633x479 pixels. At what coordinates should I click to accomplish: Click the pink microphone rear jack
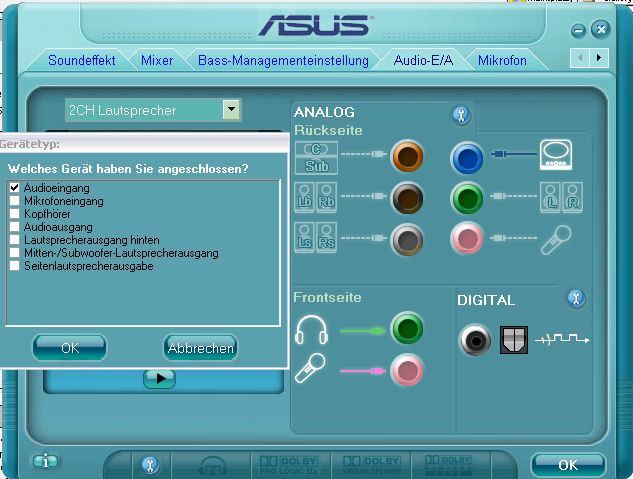467,238
